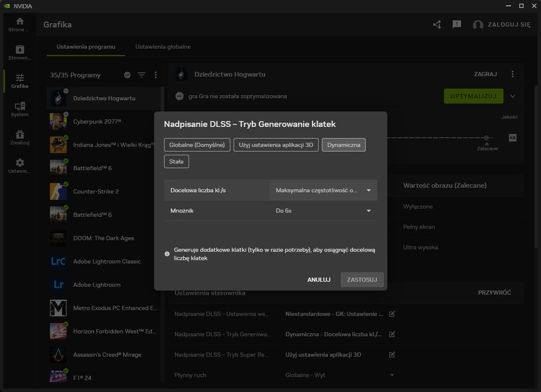The height and width of the screenshot is (392, 541).
Task: Edit Nadpisanie DLSS Tryb Super Rozdzielczości setting
Action: pos(392,354)
